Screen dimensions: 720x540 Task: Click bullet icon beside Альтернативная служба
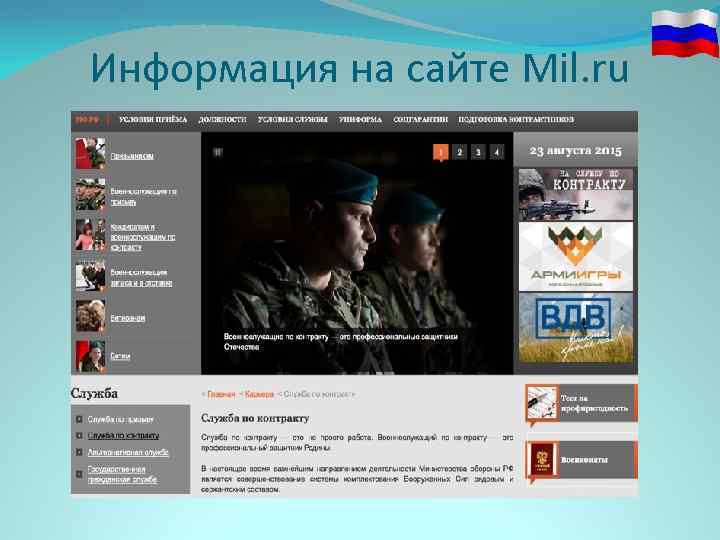[79, 452]
